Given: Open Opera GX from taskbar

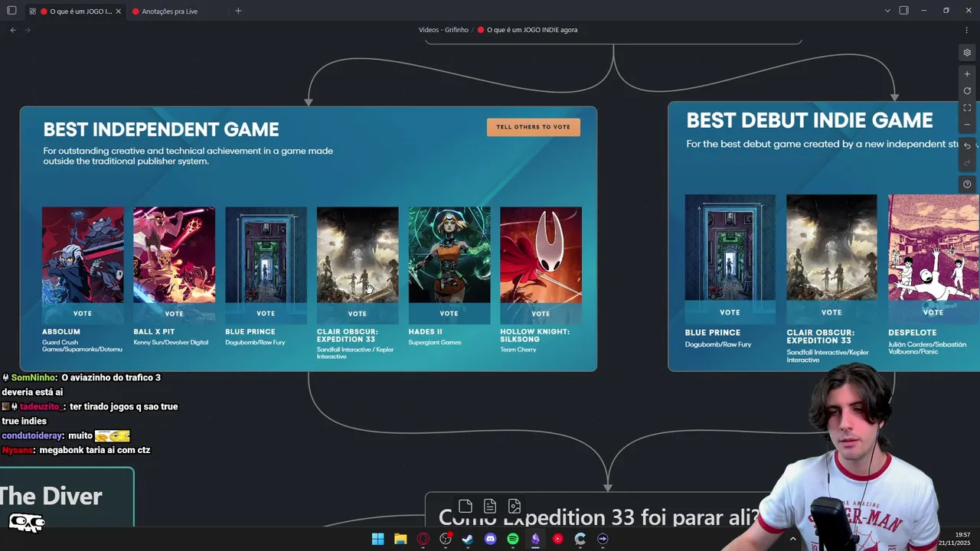Looking at the screenshot, I should (423, 539).
